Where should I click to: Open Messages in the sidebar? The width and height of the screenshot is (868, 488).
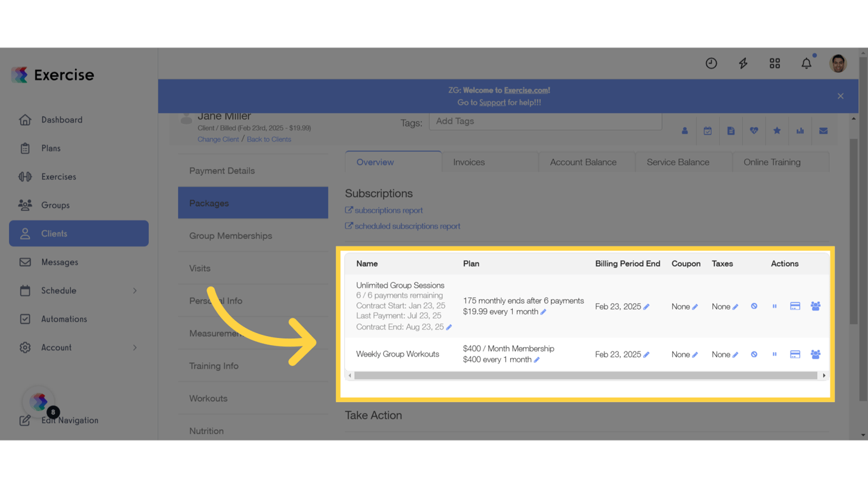tap(79, 262)
